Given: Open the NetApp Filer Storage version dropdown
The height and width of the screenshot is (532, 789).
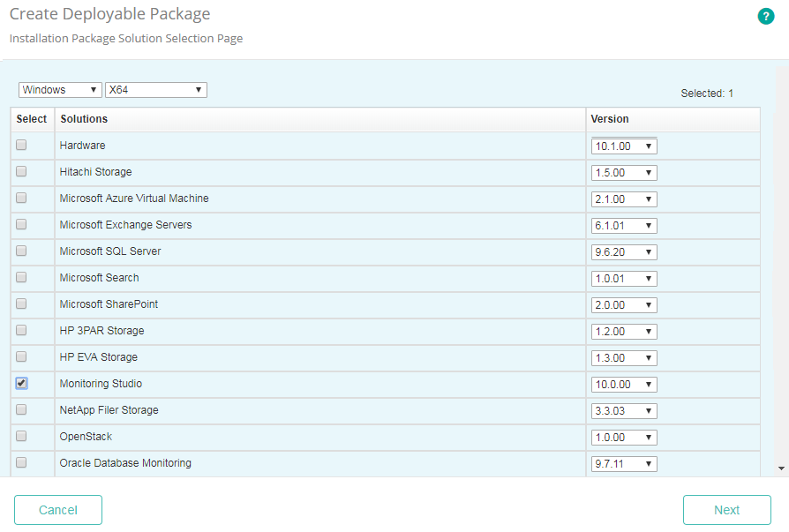Looking at the screenshot, I should tap(624, 410).
